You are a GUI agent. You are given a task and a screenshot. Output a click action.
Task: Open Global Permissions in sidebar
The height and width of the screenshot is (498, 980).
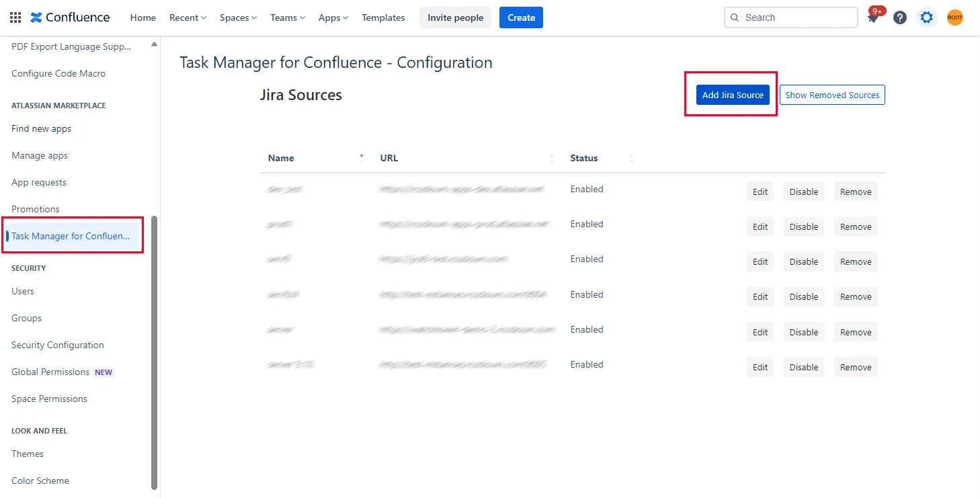pyautogui.click(x=50, y=372)
